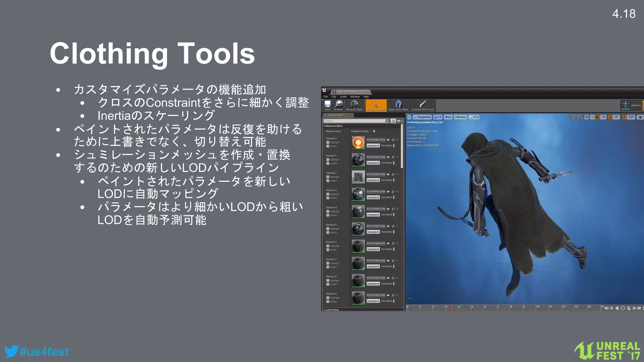This screenshot has width=644, height=362.
Task: Enable Highlight for Element 1
Action: 328,160
